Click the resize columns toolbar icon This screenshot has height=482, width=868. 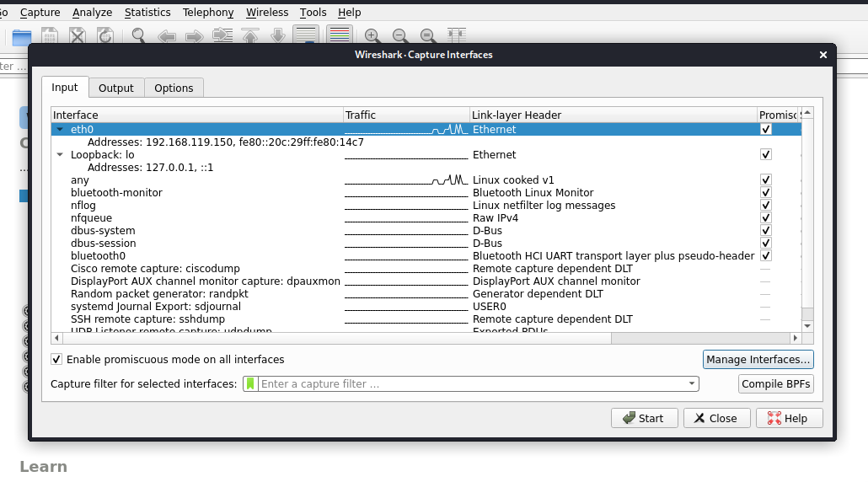click(457, 36)
